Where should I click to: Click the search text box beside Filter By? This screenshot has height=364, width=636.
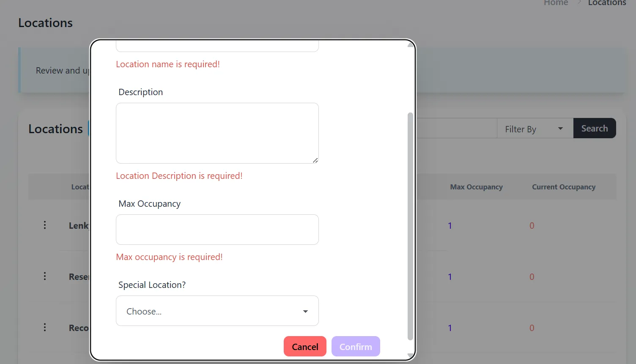click(456, 129)
